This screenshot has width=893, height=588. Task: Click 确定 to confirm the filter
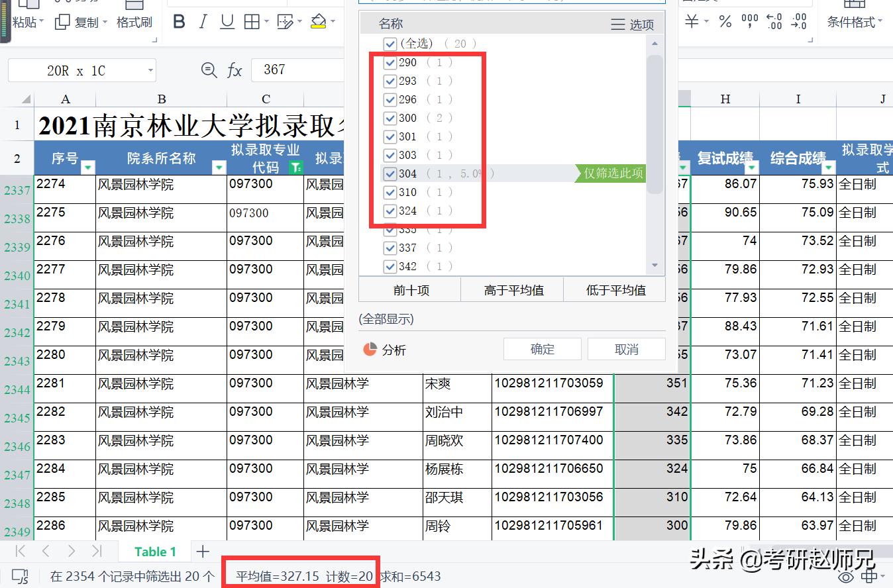pos(542,348)
